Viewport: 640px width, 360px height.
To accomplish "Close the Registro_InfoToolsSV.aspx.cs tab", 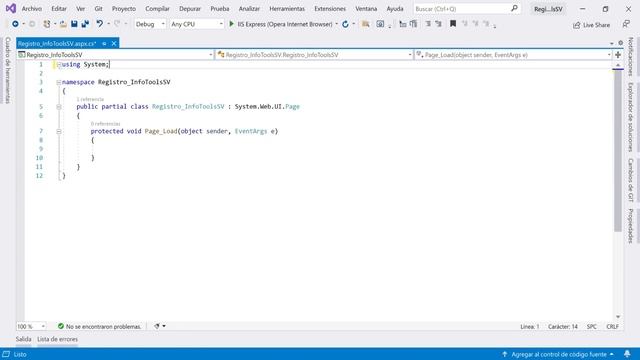I will tap(114, 43).
